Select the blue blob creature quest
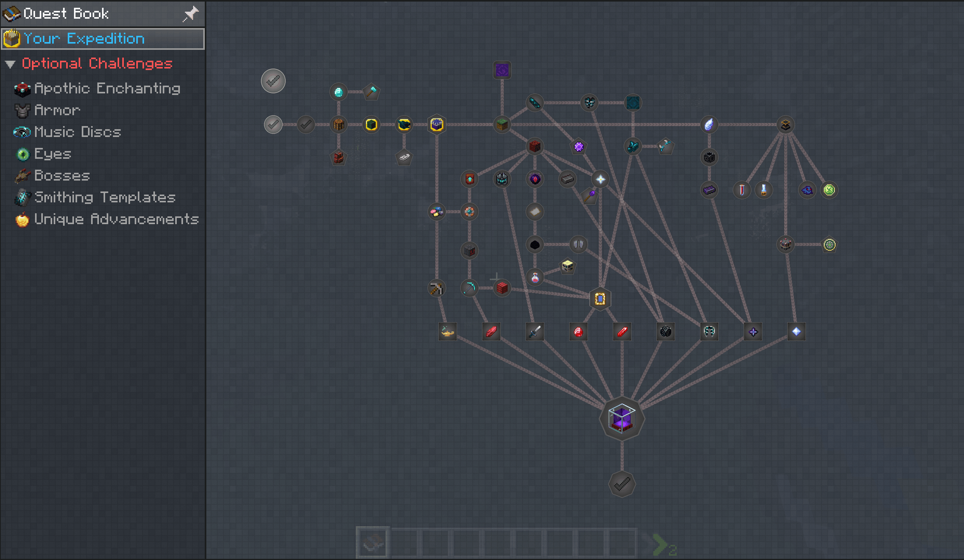This screenshot has width=964, height=560. tap(807, 190)
